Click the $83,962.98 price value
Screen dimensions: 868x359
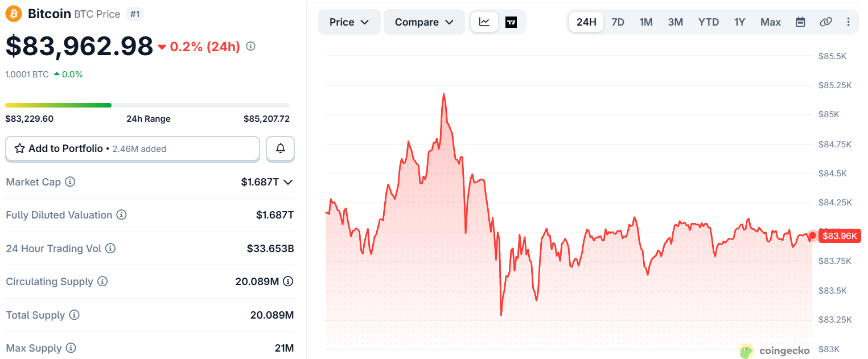(79, 46)
